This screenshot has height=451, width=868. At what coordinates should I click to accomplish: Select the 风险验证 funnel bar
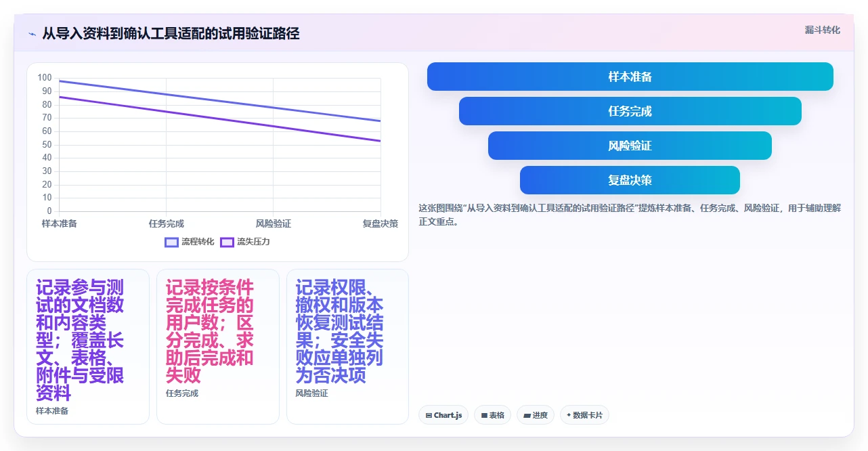pos(630,146)
